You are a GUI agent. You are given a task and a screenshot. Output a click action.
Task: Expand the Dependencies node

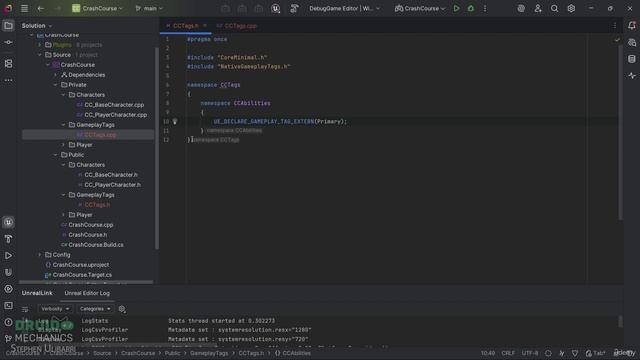coord(56,75)
